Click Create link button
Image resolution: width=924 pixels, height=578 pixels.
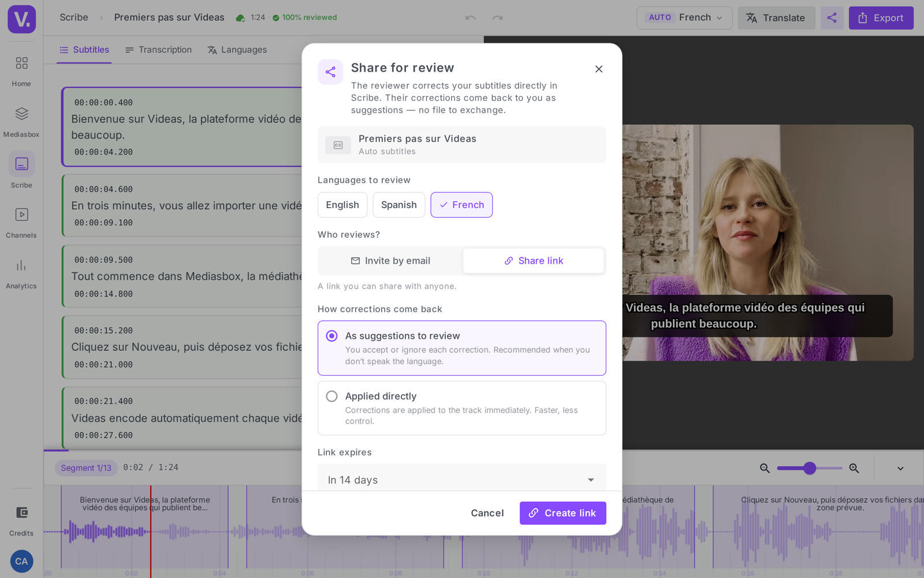pyautogui.click(x=562, y=513)
